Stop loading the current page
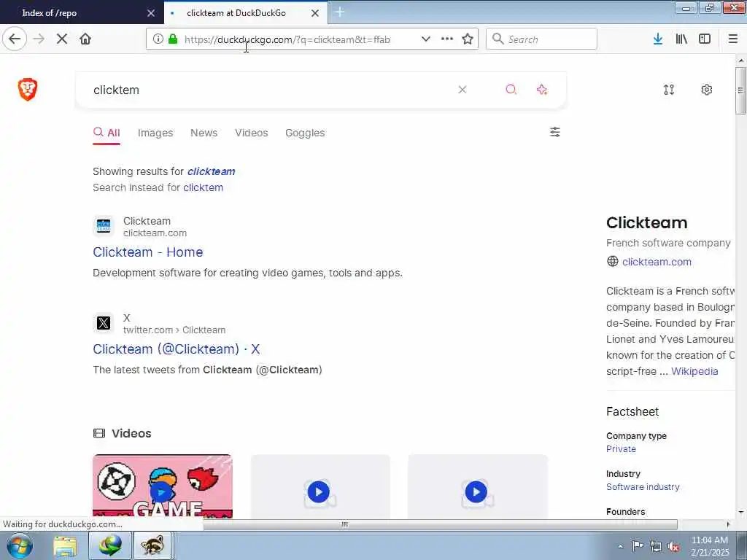 coord(62,39)
